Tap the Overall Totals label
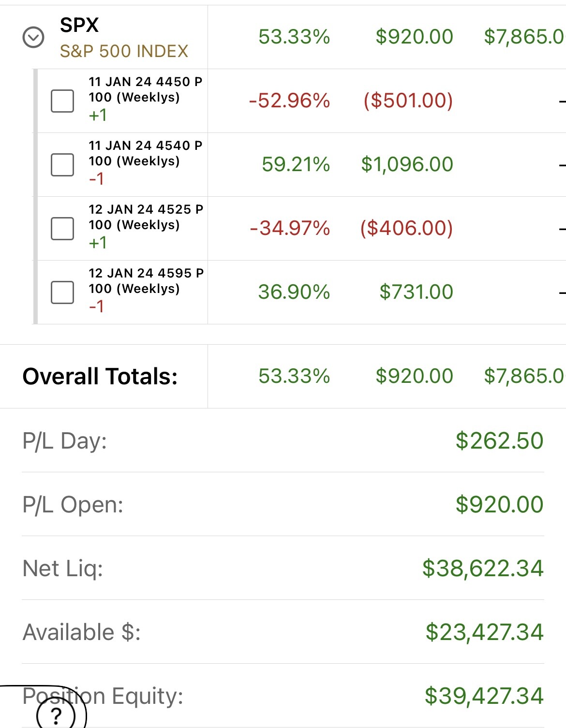 pos(100,377)
